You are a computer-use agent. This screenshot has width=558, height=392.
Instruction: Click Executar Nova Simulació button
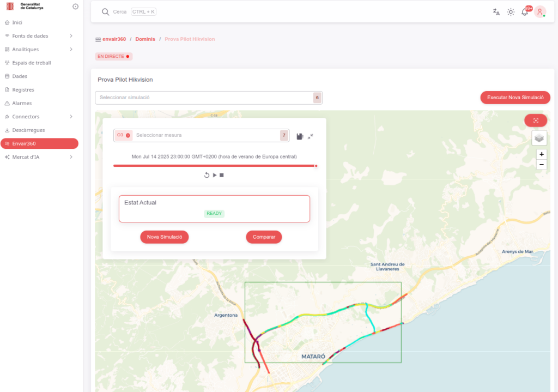click(x=515, y=97)
